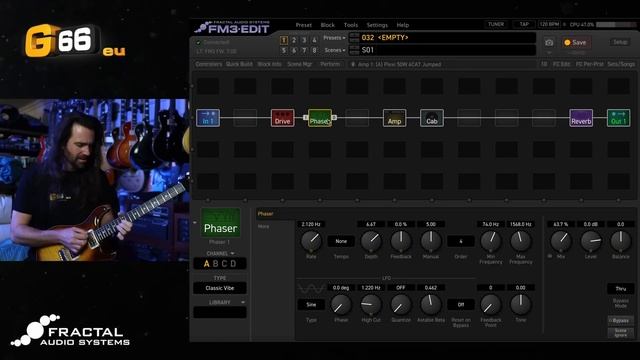Click the Rate knob
This screenshot has width=640, height=360.
311,241
